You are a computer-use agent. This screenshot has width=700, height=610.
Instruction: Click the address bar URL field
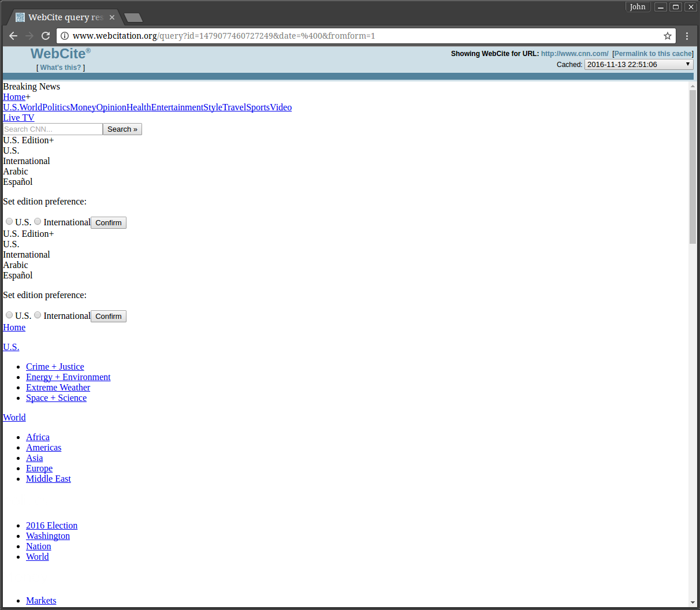[x=367, y=36]
